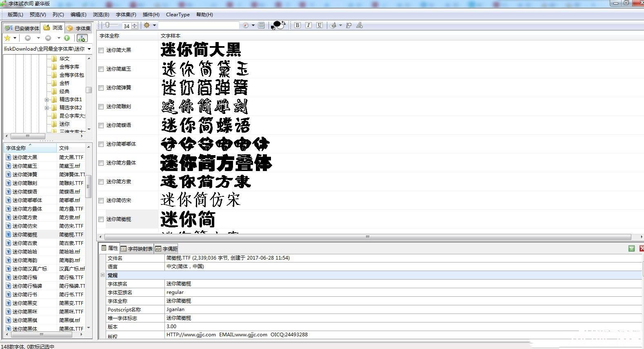Check the 迷你简黛玉 checkbox
This screenshot has width=644, height=349.
pos(101,69)
